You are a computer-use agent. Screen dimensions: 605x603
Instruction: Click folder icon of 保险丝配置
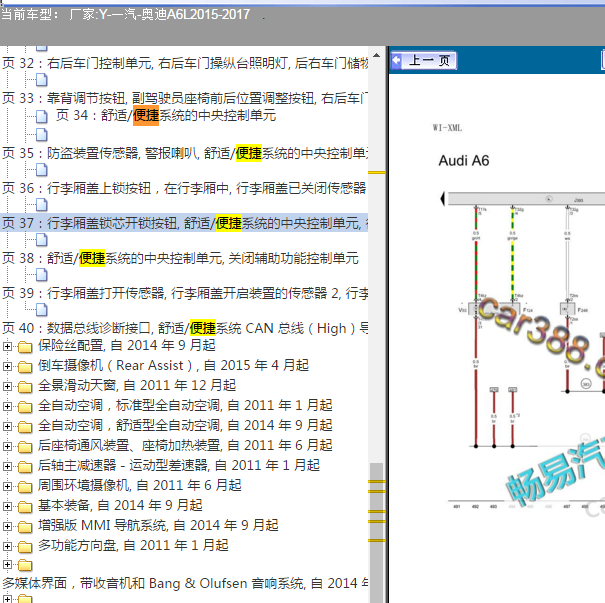[x=25, y=347]
